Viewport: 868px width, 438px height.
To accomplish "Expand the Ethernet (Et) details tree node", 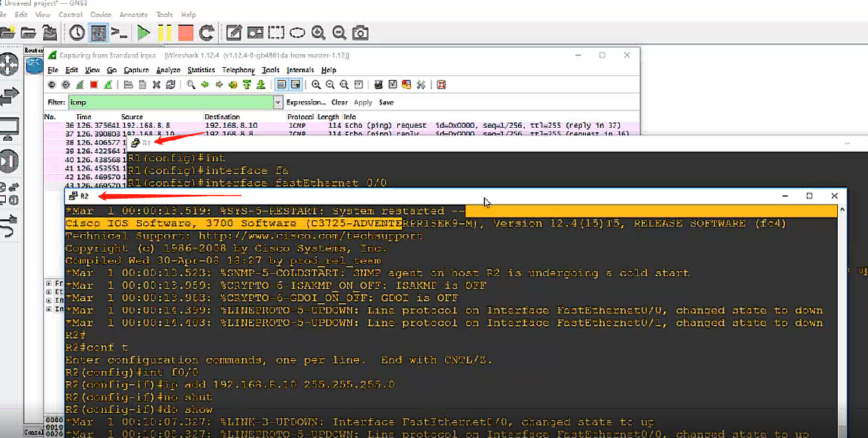I will click(x=49, y=292).
